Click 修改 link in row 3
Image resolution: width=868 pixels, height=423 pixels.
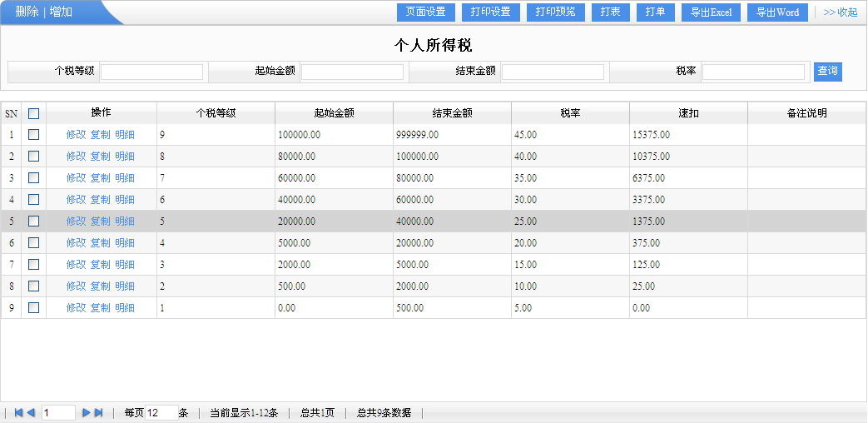[x=76, y=177]
